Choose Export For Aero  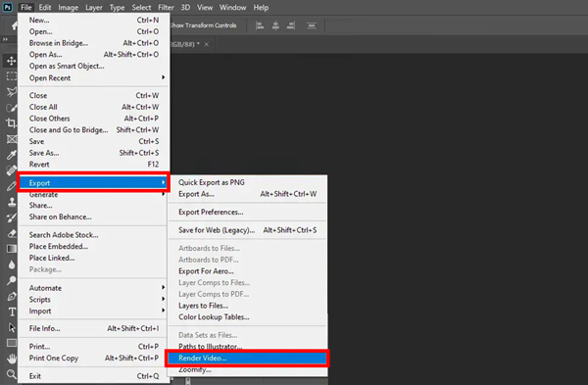(x=247, y=271)
